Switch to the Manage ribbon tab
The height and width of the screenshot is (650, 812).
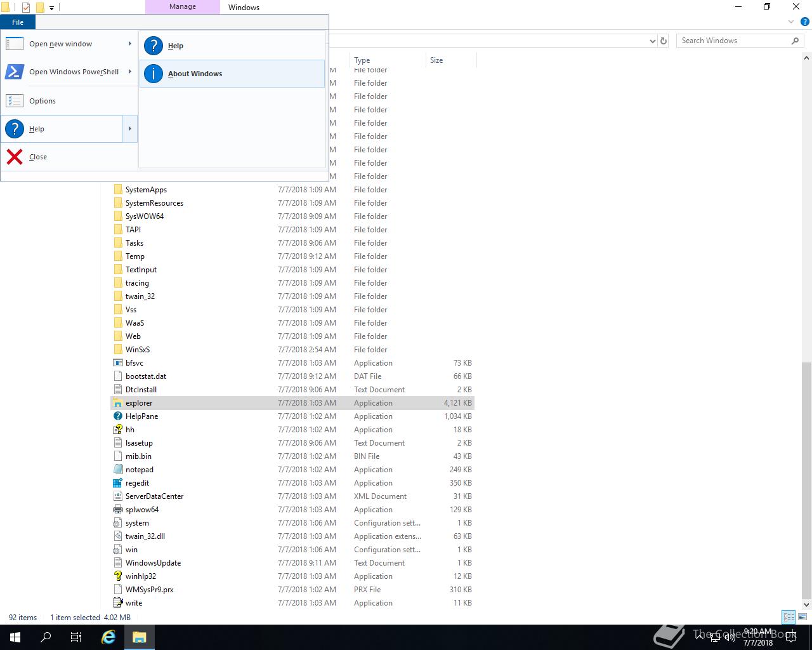point(183,7)
